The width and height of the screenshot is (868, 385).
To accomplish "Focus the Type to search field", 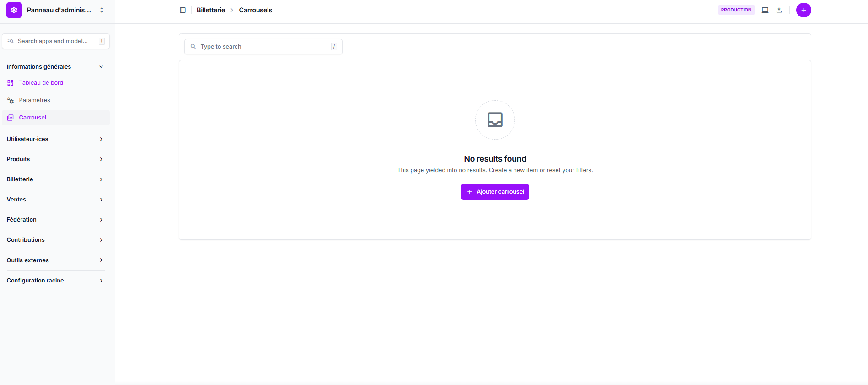I will [263, 47].
